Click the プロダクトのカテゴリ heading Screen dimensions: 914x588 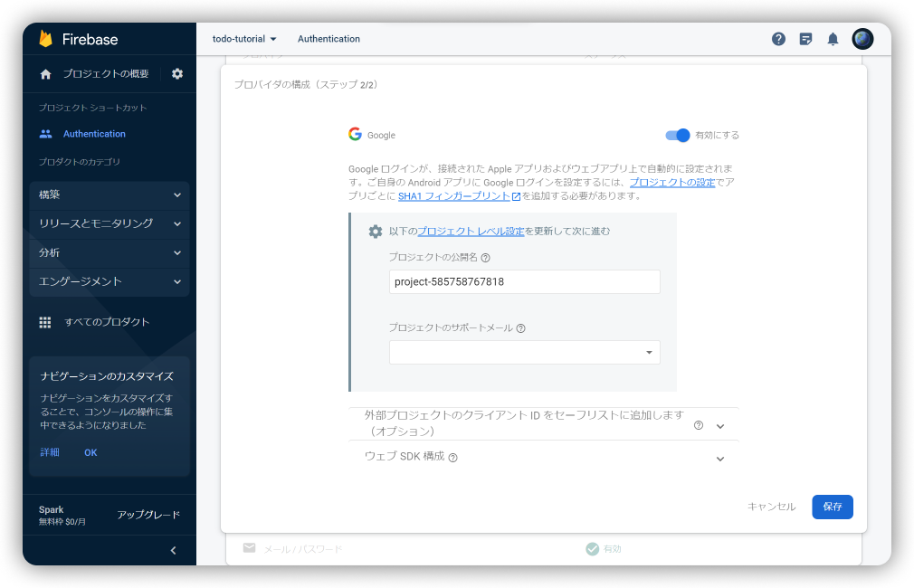pos(80,162)
